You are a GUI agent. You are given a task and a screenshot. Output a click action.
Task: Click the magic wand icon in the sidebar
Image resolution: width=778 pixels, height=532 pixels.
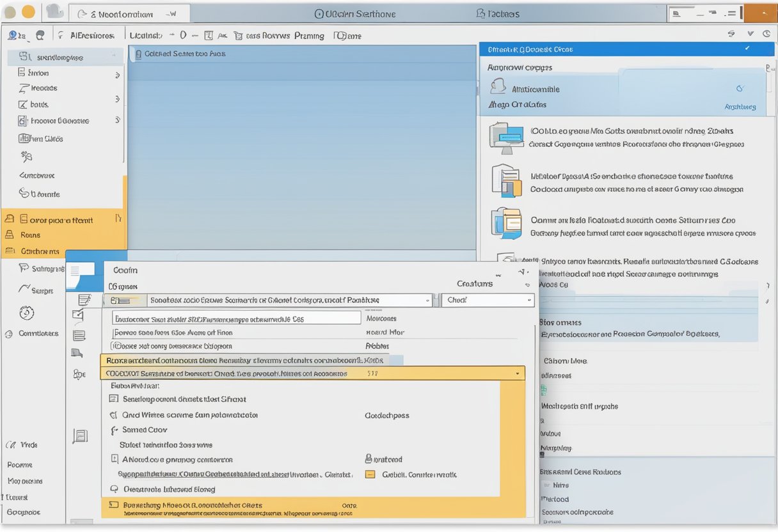pyautogui.click(x=25, y=156)
